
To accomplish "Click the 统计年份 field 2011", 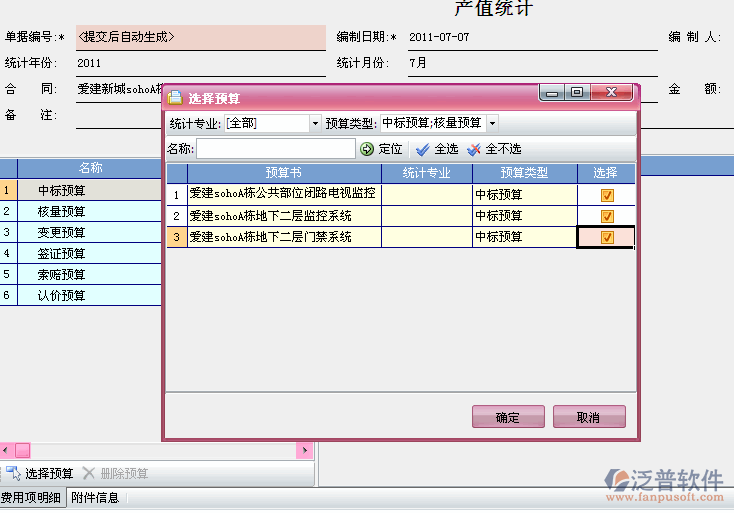I will [x=201, y=63].
